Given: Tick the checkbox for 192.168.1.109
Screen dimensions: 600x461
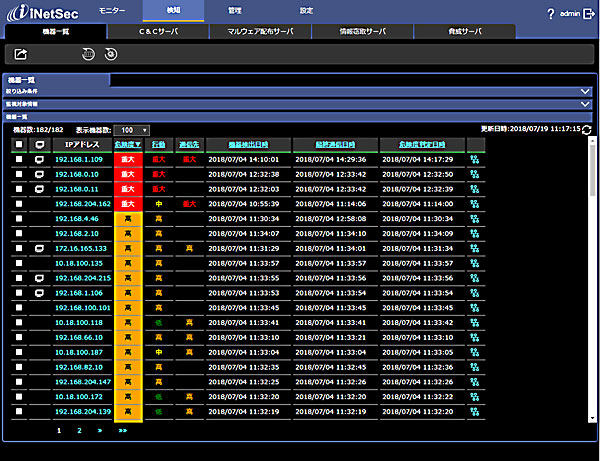Looking at the screenshot, I should point(18,159).
